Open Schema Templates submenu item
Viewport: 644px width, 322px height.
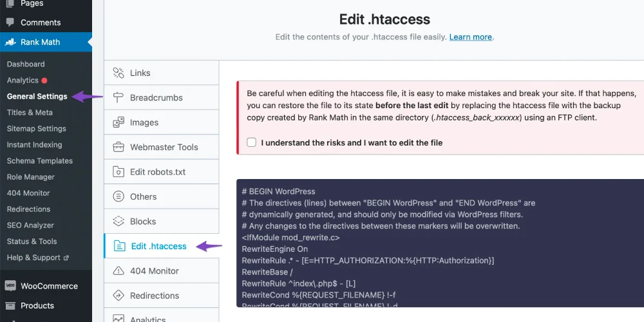pyautogui.click(x=40, y=160)
